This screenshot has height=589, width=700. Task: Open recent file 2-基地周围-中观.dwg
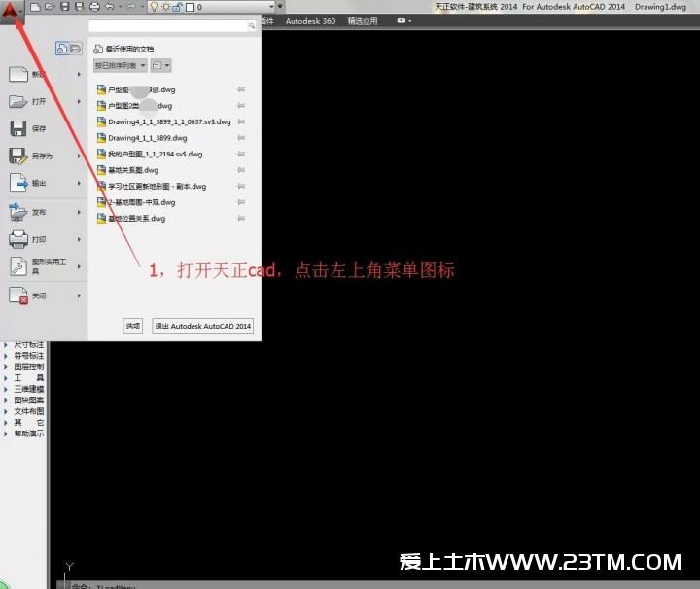click(136, 202)
